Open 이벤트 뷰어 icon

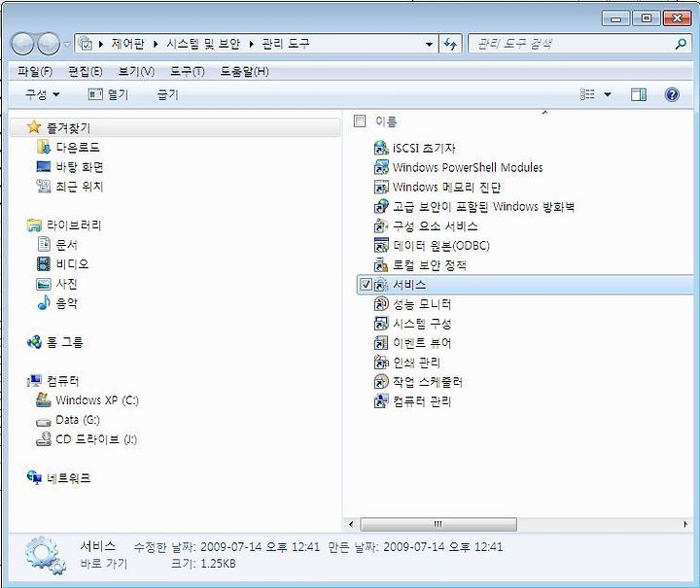381,343
